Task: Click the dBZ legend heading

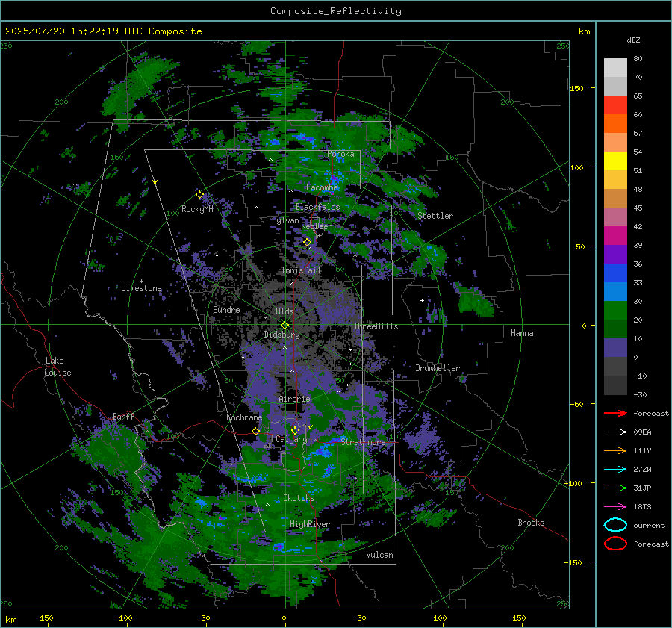Action: [x=633, y=40]
